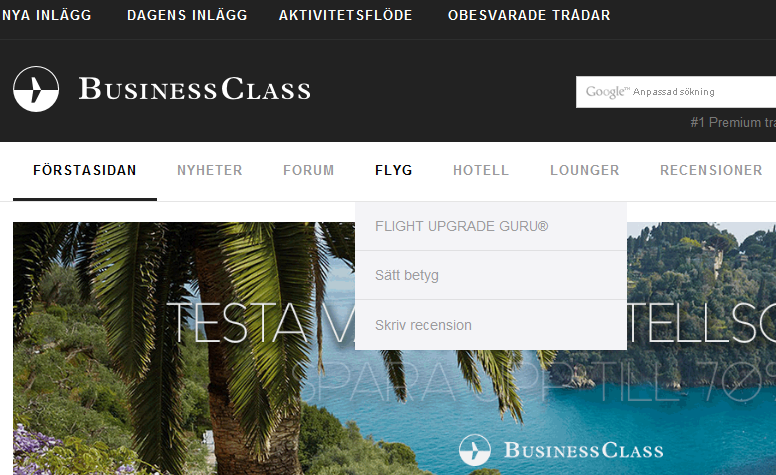Switch to the Nyheter tab

pyautogui.click(x=210, y=171)
